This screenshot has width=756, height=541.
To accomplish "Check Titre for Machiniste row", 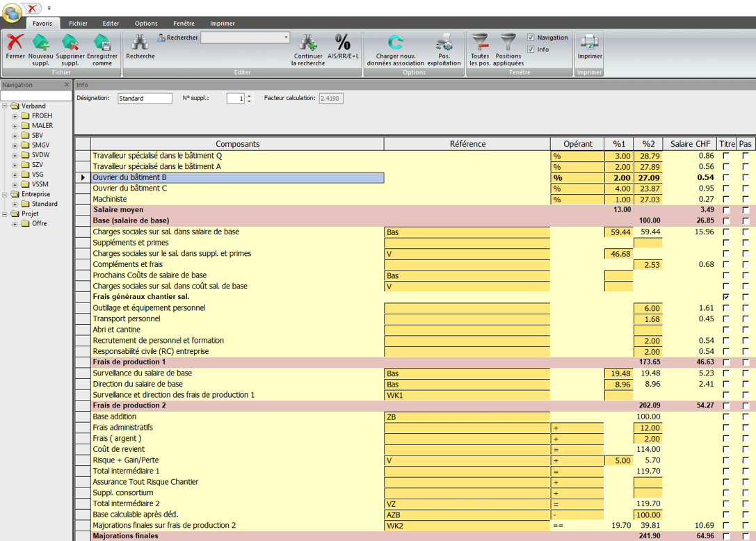I will click(726, 199).
